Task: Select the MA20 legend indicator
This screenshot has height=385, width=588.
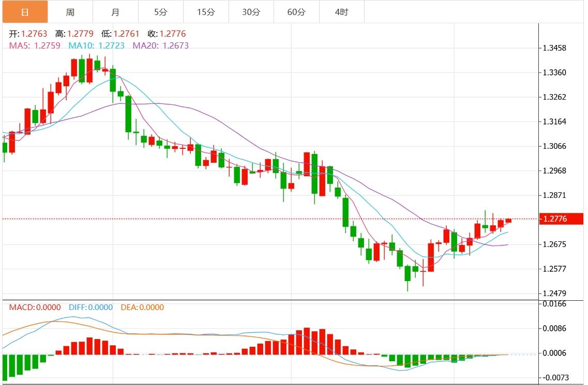Action: click(x=146, y=45)
